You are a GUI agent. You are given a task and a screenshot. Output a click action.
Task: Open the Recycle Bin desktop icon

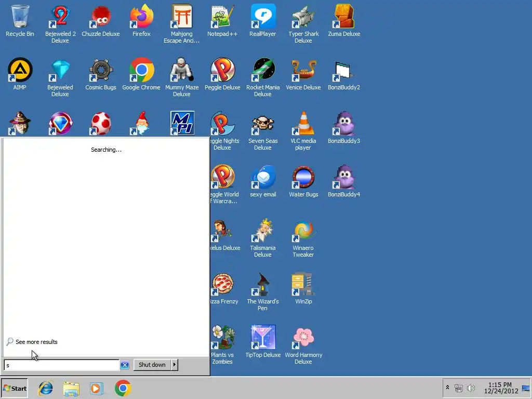click(x=20, y=21)
